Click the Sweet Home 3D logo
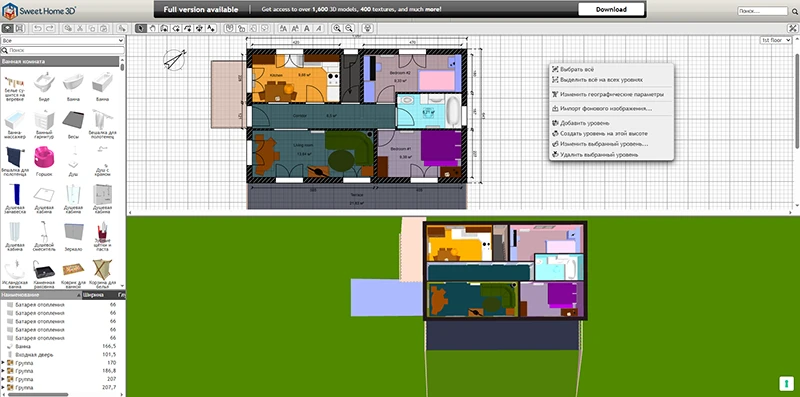800x397 pixels. [x=39, y=10]
